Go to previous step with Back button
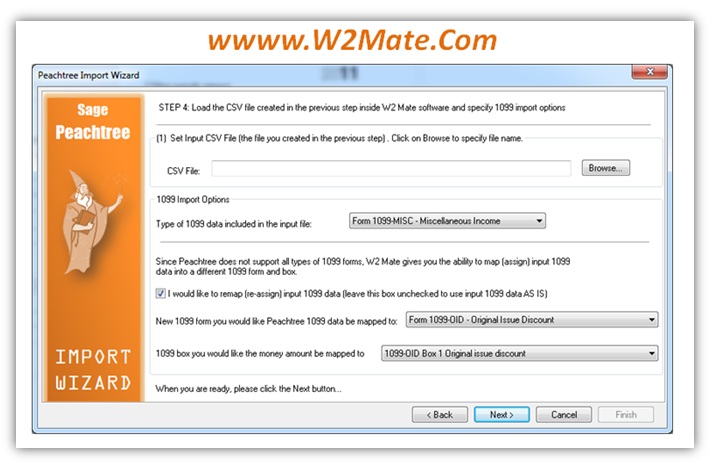This screenshot has width=708, height=464. (439, 414)
